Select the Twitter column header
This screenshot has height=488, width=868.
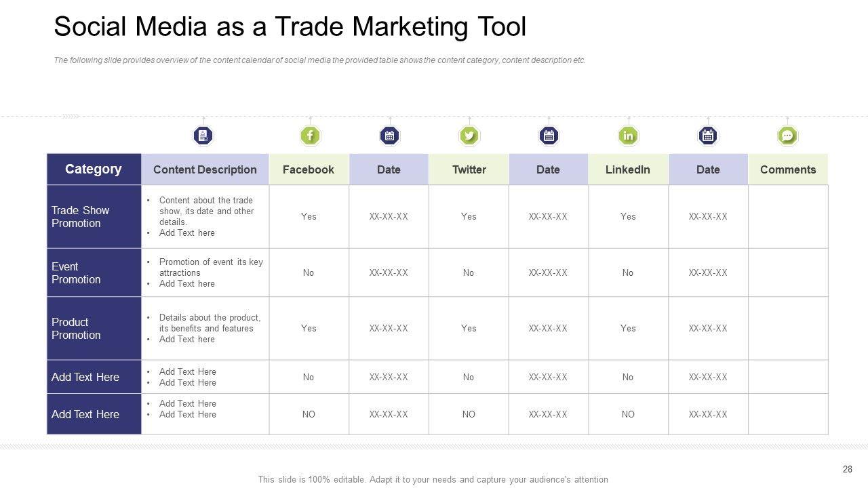coord(469,169)
